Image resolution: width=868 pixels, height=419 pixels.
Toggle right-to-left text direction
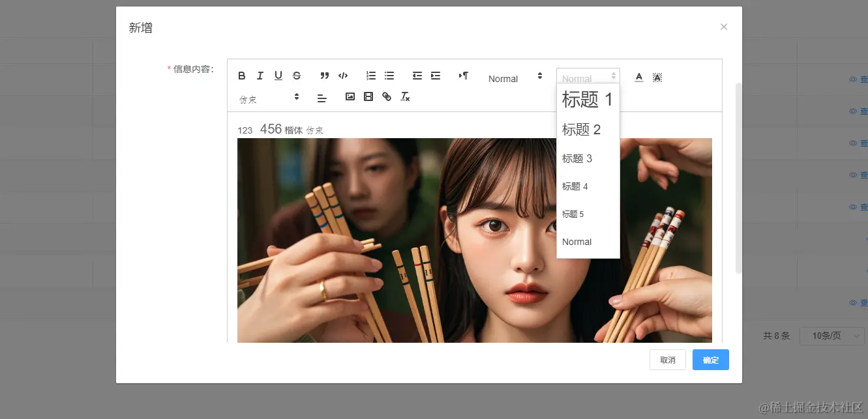coord(464,76)
